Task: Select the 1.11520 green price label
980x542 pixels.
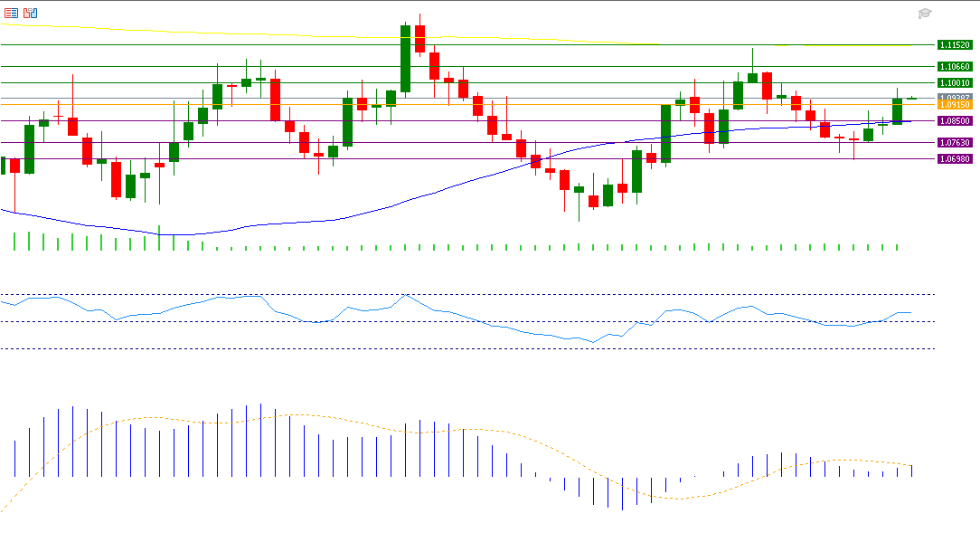Action: pyautogui.click(x=954, y=44)
